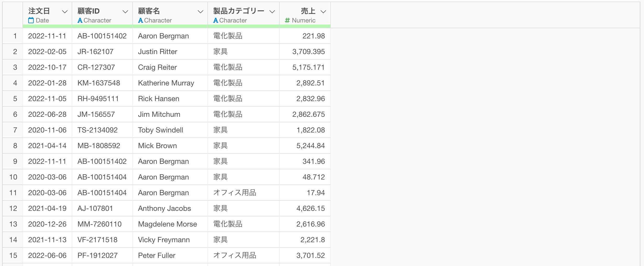This screenshot has width=644, height=266.
Task: Select date cell 2020-11-06
Action: pos(47,130)
